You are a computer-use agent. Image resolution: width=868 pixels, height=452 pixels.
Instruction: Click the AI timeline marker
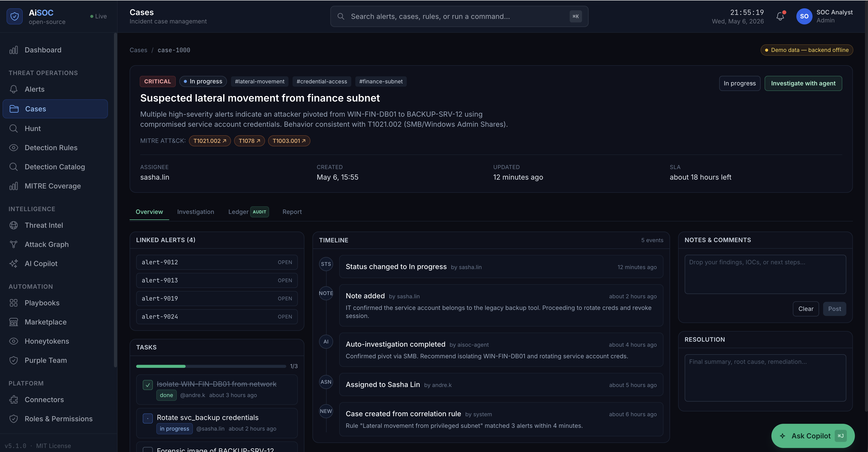[326, 342]
